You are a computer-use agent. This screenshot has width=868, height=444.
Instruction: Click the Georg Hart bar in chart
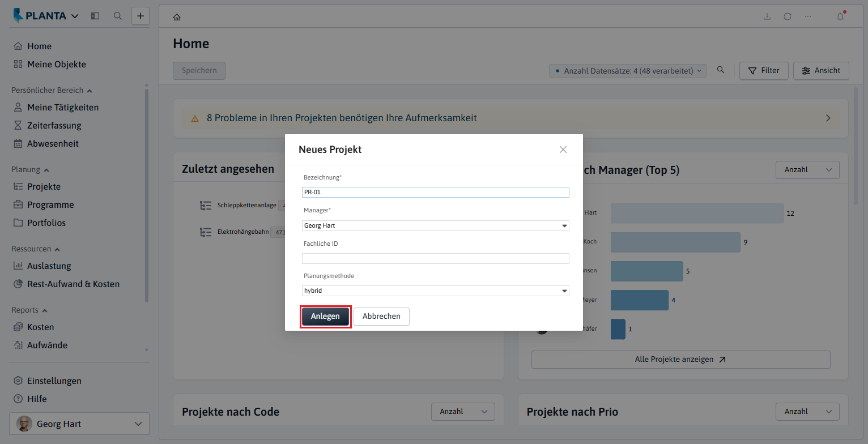[697, 214]
